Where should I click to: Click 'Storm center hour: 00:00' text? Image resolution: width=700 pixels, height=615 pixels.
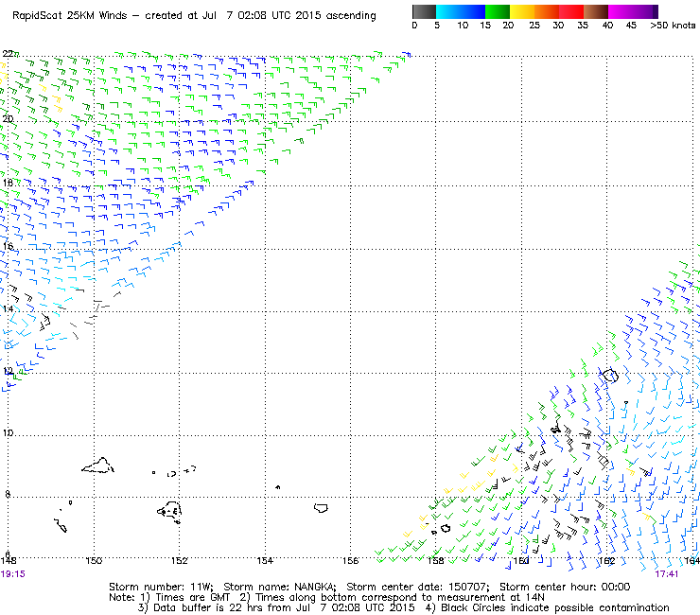coord(565,587)
